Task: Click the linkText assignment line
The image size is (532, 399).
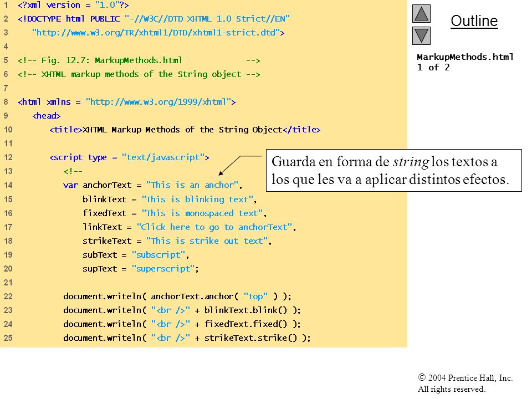Action: [x=189, y=227]
